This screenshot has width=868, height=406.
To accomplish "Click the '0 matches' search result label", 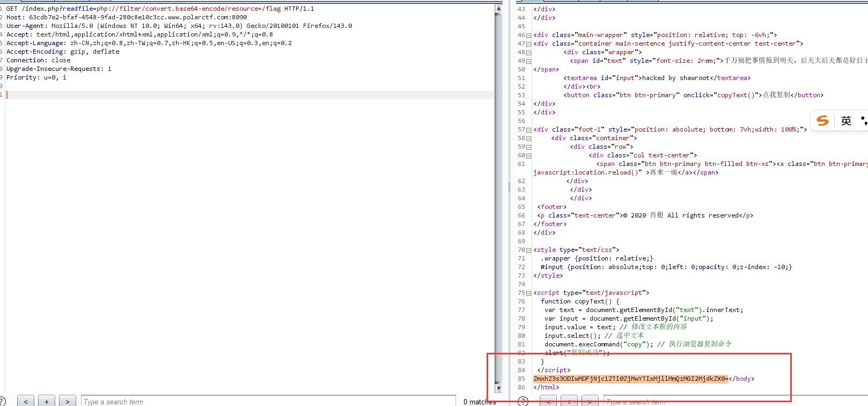I will [x=480, y=402].
